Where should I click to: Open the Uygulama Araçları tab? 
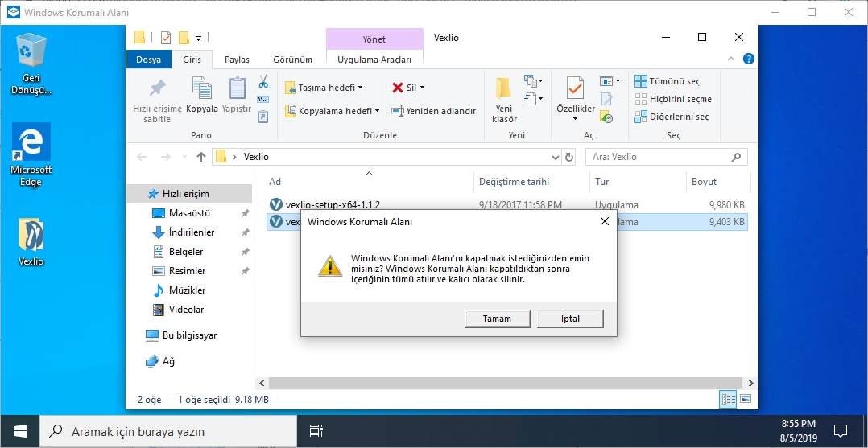click(x=374, y=60)
